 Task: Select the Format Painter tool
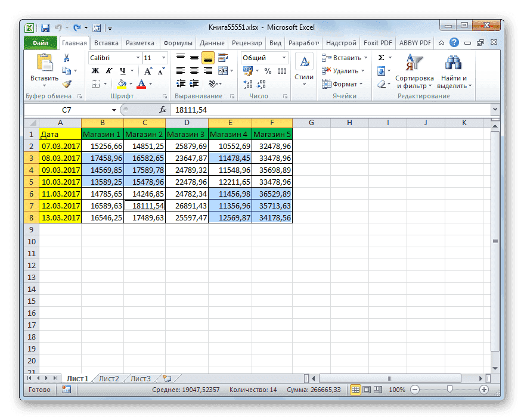point(66,85)
